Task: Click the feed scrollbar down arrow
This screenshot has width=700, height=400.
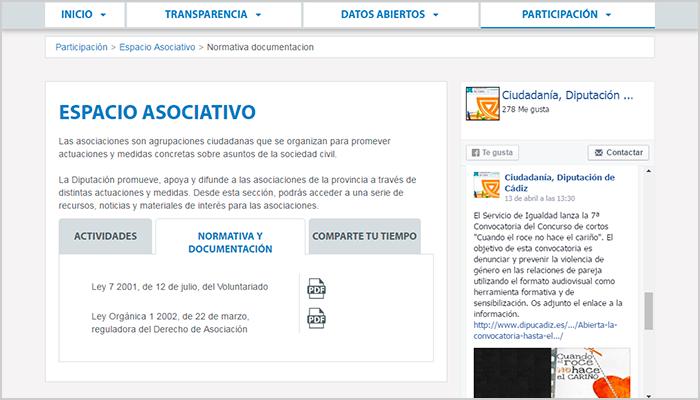Action: click(x=649, y=396)
